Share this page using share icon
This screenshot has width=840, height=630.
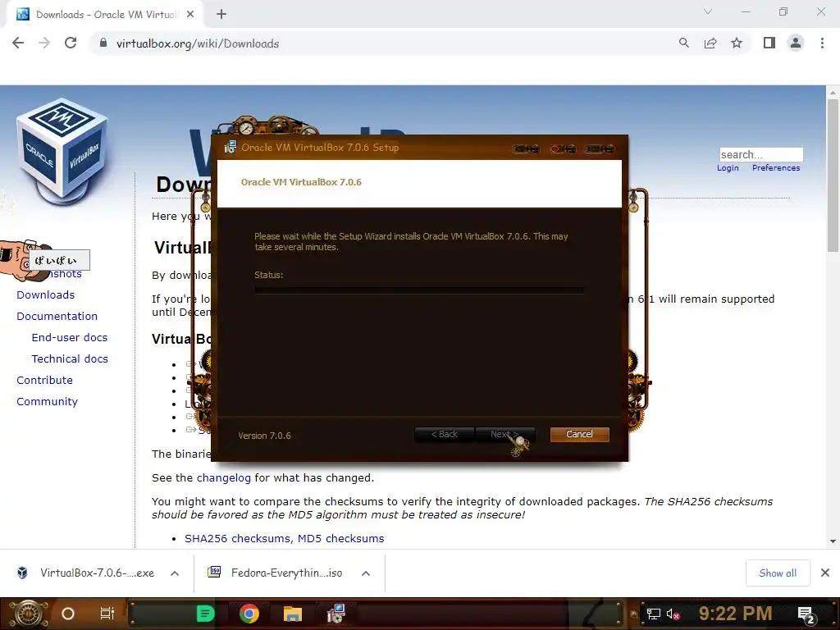[710, 43]
